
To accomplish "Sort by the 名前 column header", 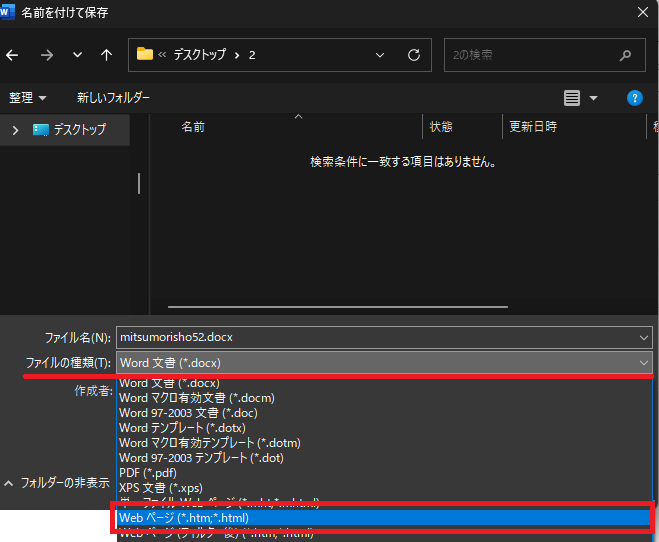I will [193, 127].
